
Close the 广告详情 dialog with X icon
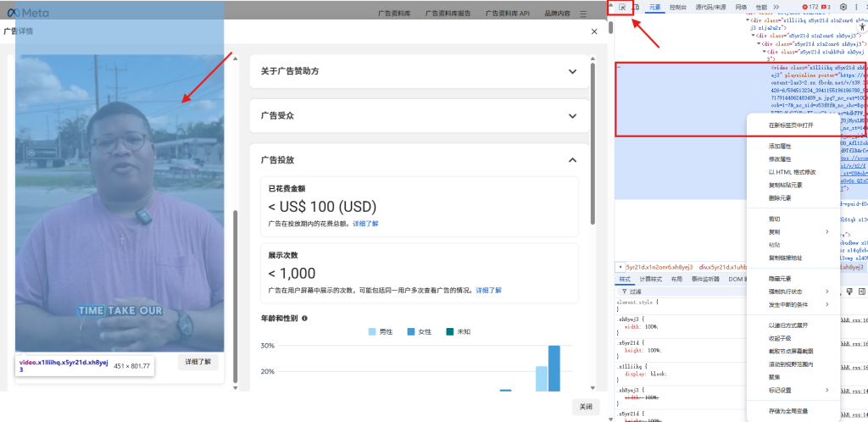(x=593, y=31)
